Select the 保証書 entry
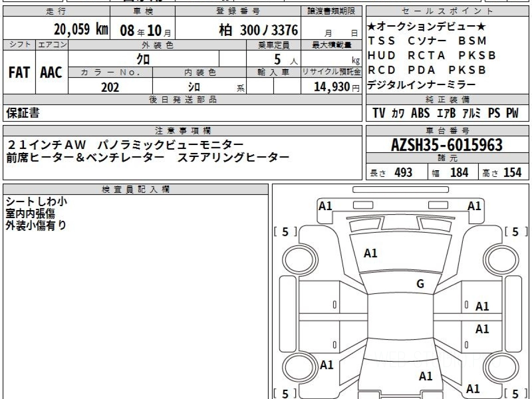 pos(23,113)
